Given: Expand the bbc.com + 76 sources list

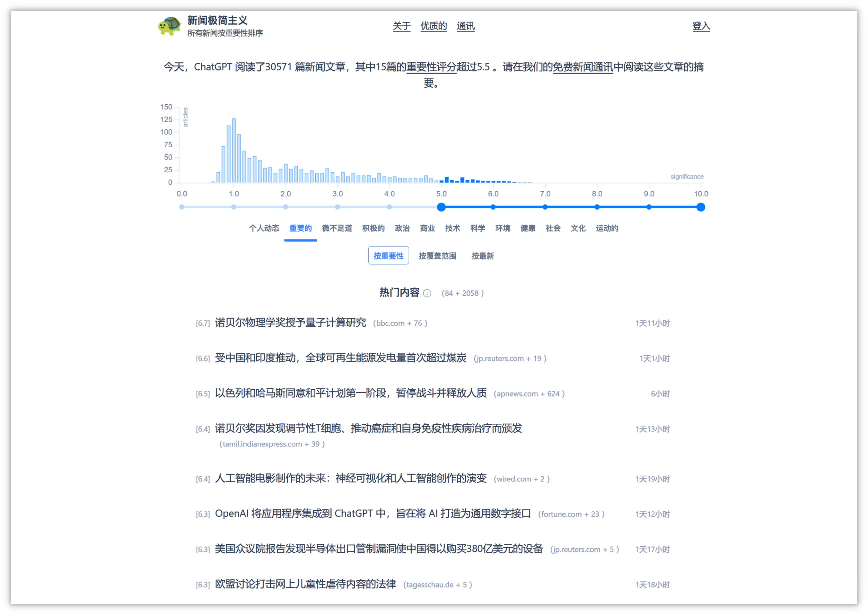Looking at the screenshot, I should [x=400, y=323].
